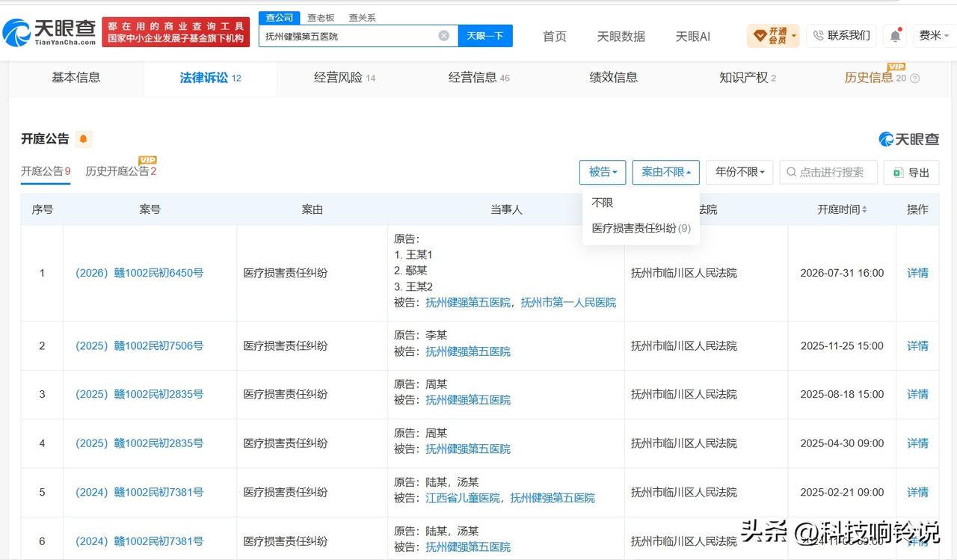957x560 pixels.
Task: Open case (2025)赣1002民初7506号
Action: pos(139,345)
